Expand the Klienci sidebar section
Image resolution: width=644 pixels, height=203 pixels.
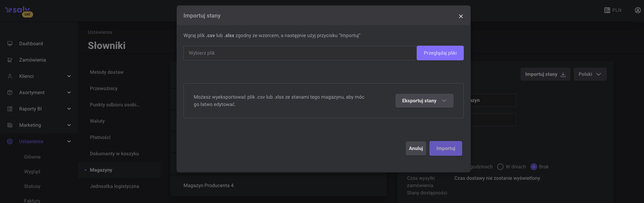69,76
